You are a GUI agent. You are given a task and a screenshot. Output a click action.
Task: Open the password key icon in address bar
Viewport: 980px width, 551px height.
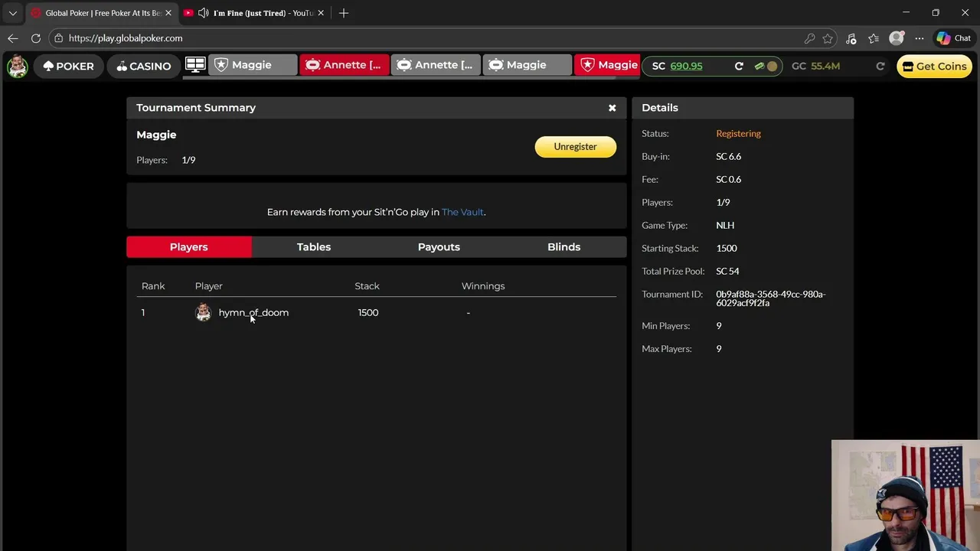tap(809, 38)
